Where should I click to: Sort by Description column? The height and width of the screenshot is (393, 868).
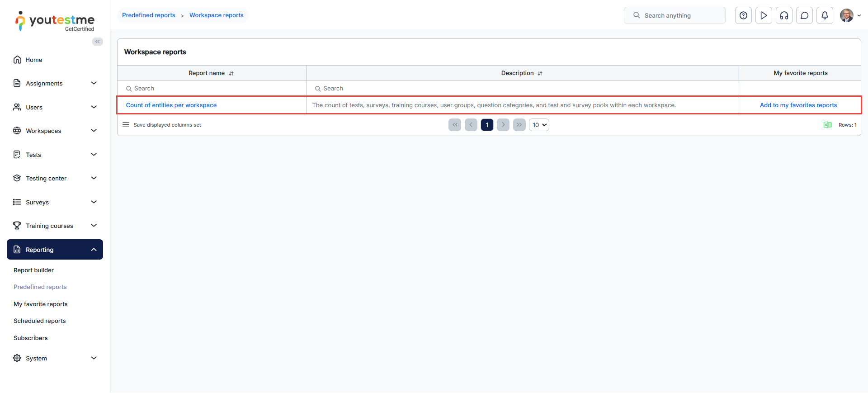(x=540, y=73)
